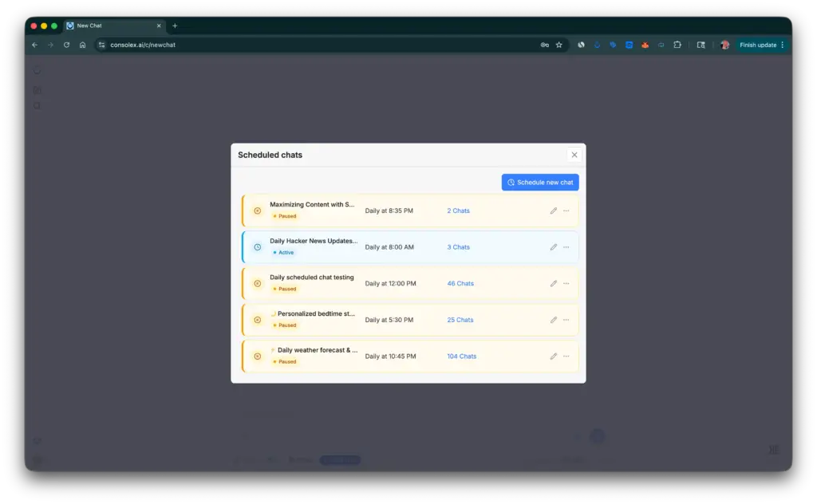Screen dimensions: 817x504
Task: Click the pencil icon on Daily weather forecast row
Action: [553, 356]
